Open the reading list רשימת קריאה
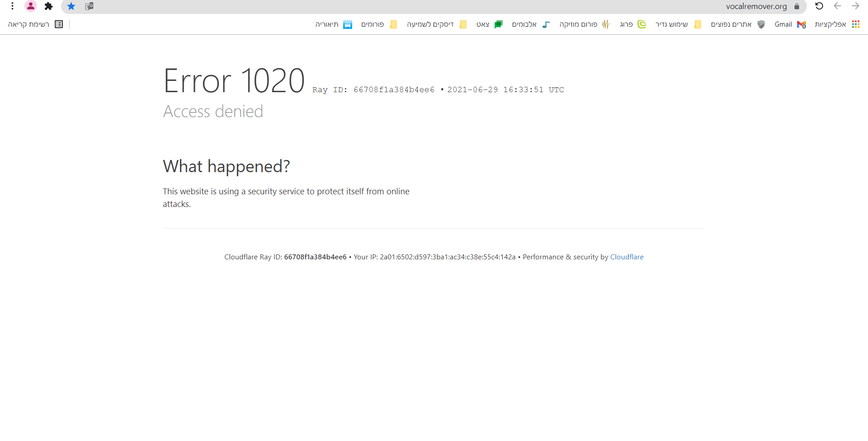Screen dimensions: 868x441 [x=35, y=24]
